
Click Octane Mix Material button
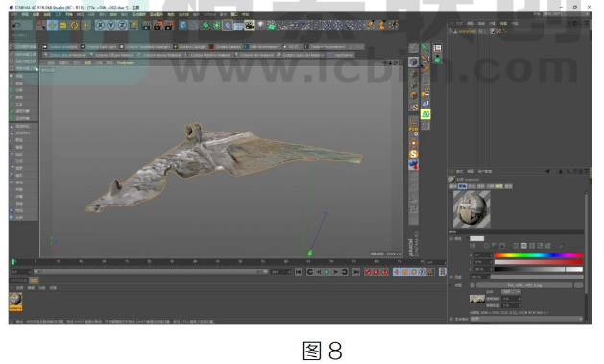click(x=254, y=55)
